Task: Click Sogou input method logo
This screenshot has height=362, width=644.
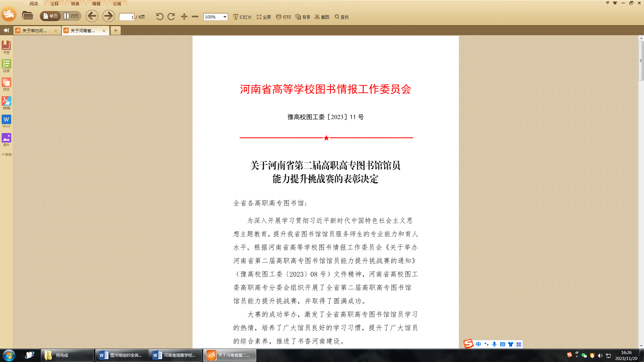Action: point(468,344)
